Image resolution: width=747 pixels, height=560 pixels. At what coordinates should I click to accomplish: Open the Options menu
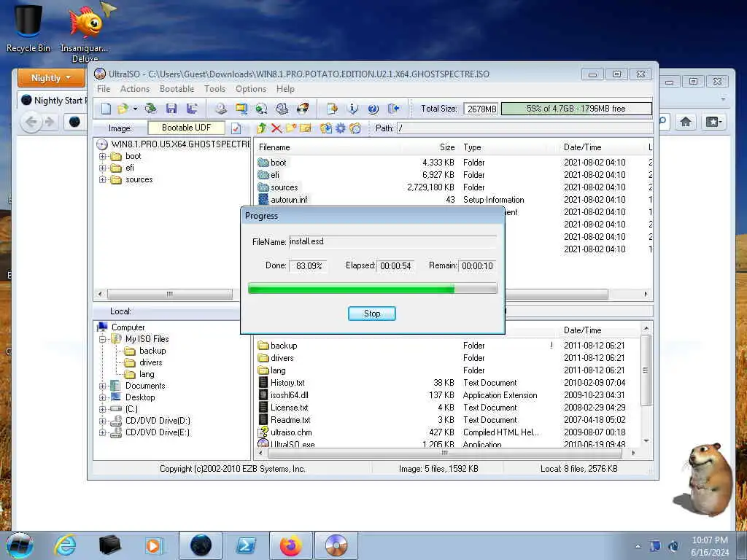pos(251,89)
